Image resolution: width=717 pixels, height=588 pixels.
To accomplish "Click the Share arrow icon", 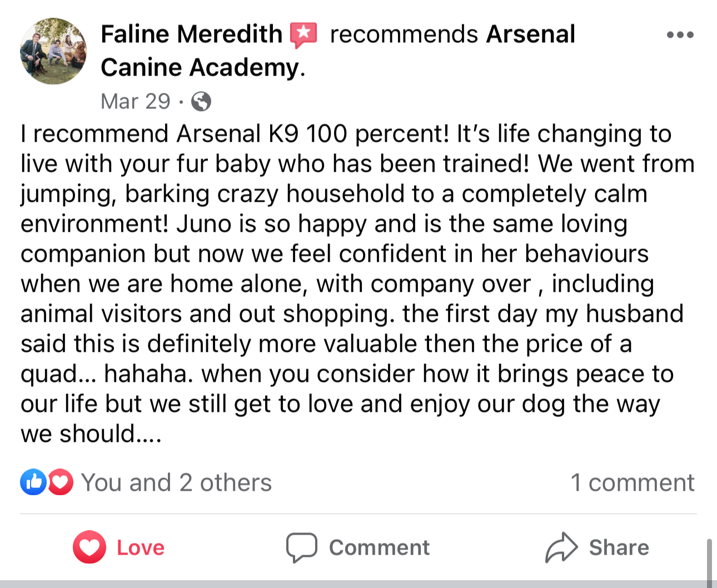I will coord(561,547).
